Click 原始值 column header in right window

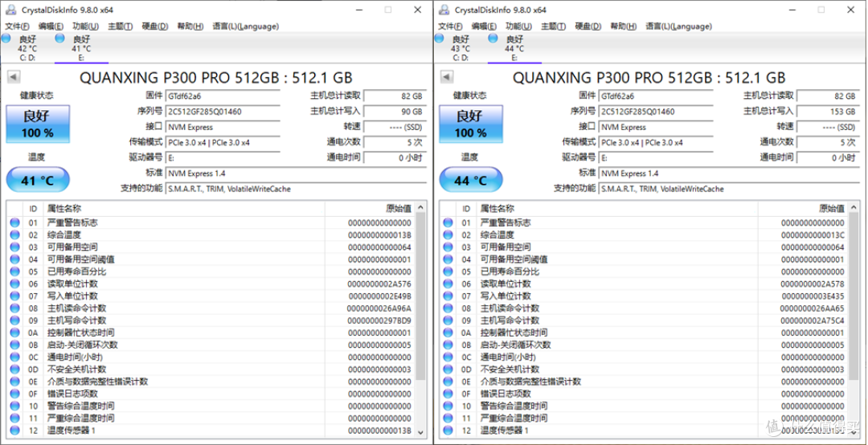803,209
